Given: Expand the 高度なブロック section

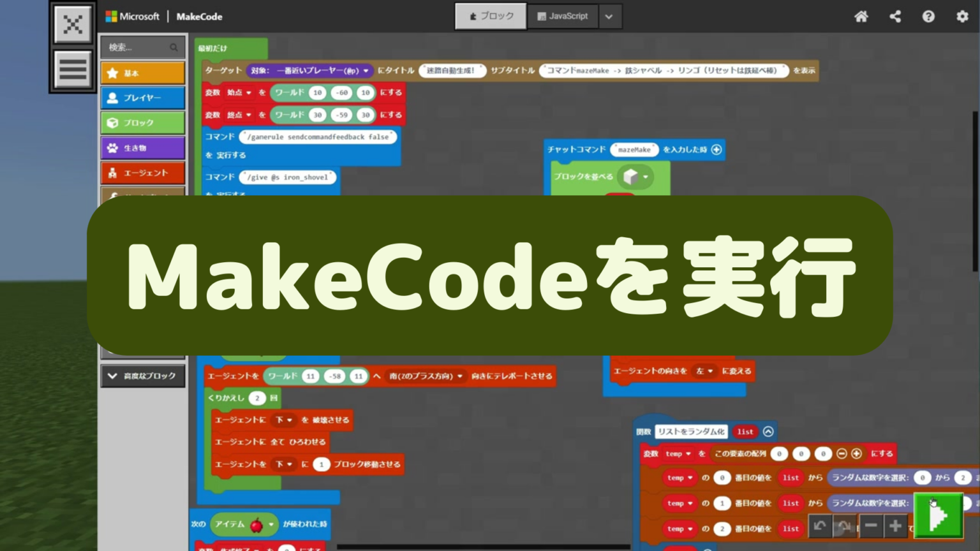Looking at the screenshot, I should (x=142, y=376).
